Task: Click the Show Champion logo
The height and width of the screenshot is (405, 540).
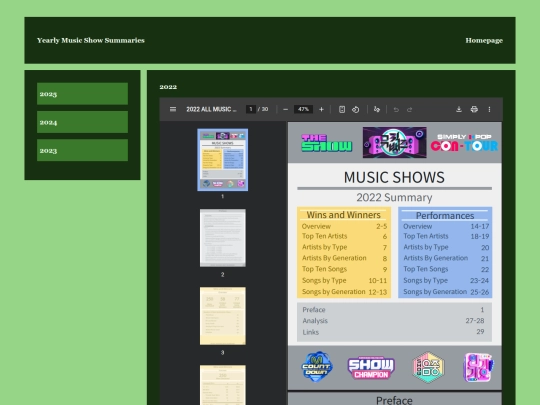Action: 371,367
